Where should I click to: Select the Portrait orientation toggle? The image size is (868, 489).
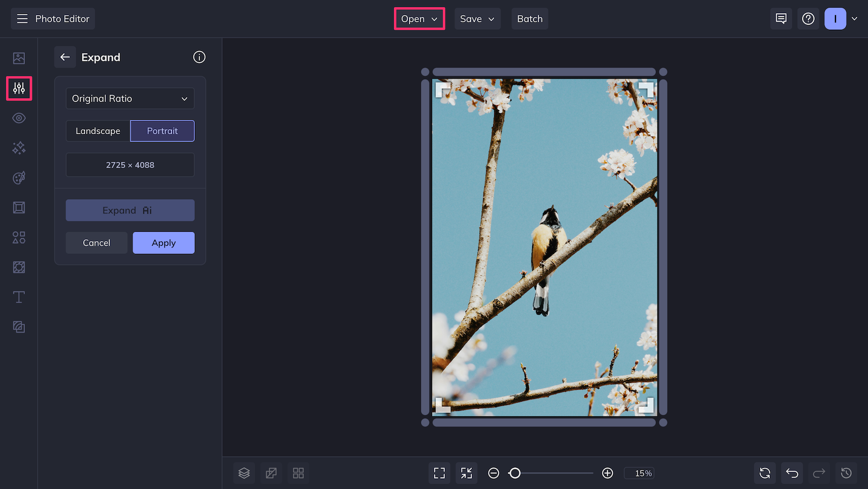point(162,131)
